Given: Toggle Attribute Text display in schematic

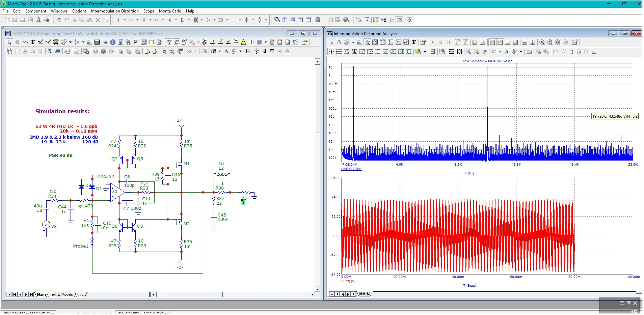Looking at the screenshot, I should pyautogui.click(x=177, y=42).
